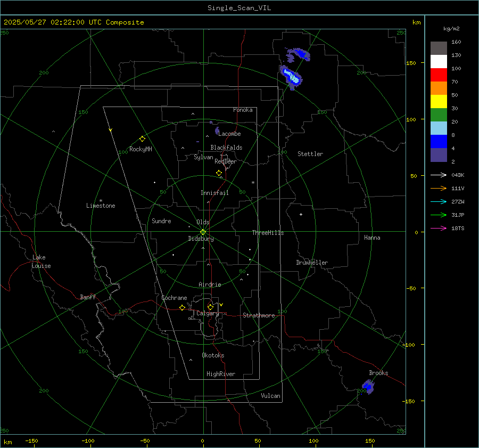Select the gray 130–160 color swatch
Image resolution: width=479 pixels, height=448 pixels.
439,48
